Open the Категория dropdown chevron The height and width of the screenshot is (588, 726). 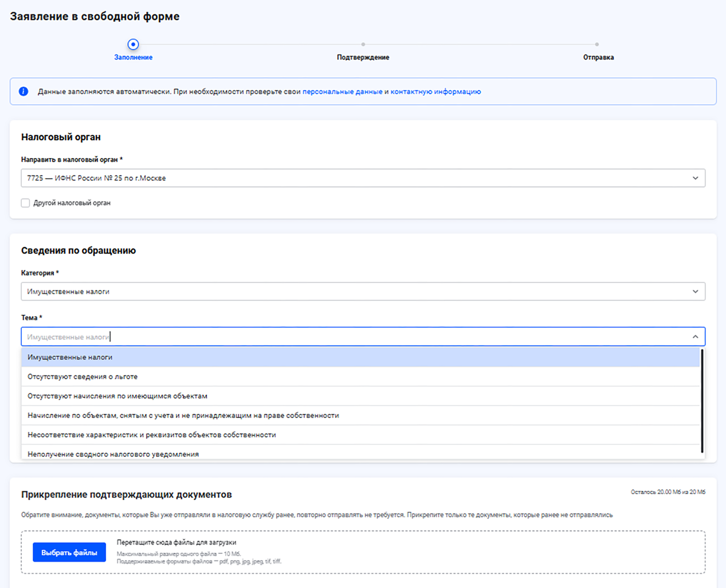[695, 292]
